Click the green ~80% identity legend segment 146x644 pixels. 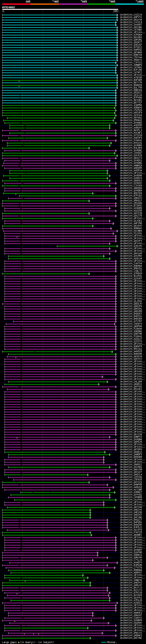click(101, 4)
